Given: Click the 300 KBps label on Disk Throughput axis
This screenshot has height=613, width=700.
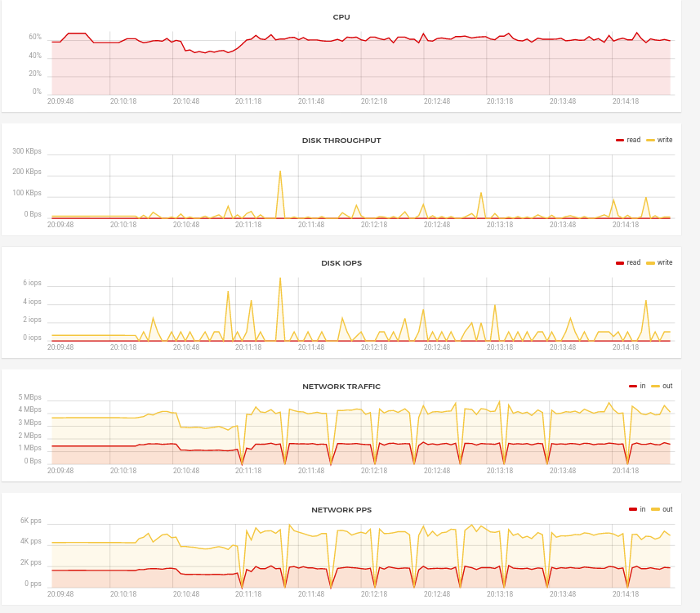Looking at the screenshot, I should tap(27, 151).
